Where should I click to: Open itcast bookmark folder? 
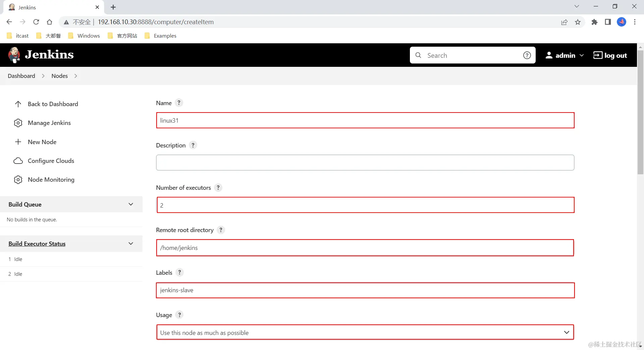coord(18,36)
